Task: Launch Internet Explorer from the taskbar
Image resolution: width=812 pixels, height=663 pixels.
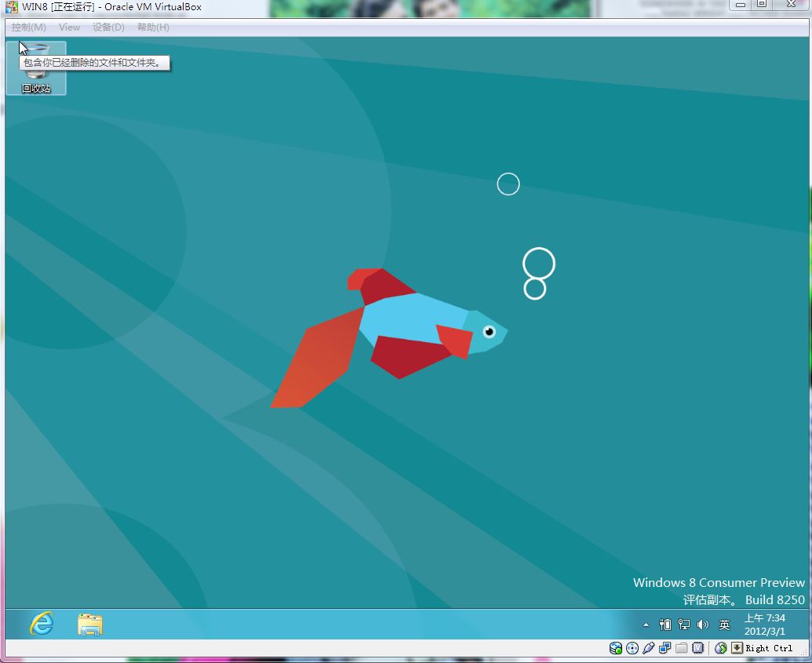Action: (41, 625)
